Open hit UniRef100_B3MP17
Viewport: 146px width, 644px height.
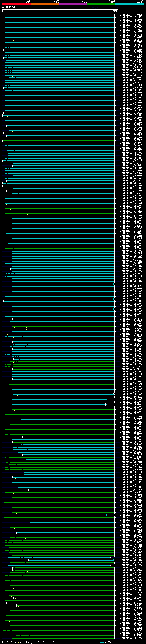(x=131, y=48)
